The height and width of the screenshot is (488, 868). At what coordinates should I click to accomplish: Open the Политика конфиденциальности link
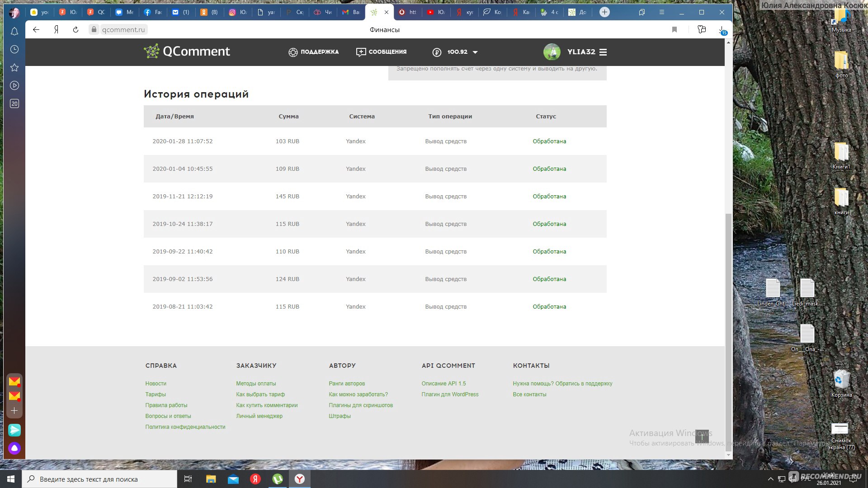185,427
